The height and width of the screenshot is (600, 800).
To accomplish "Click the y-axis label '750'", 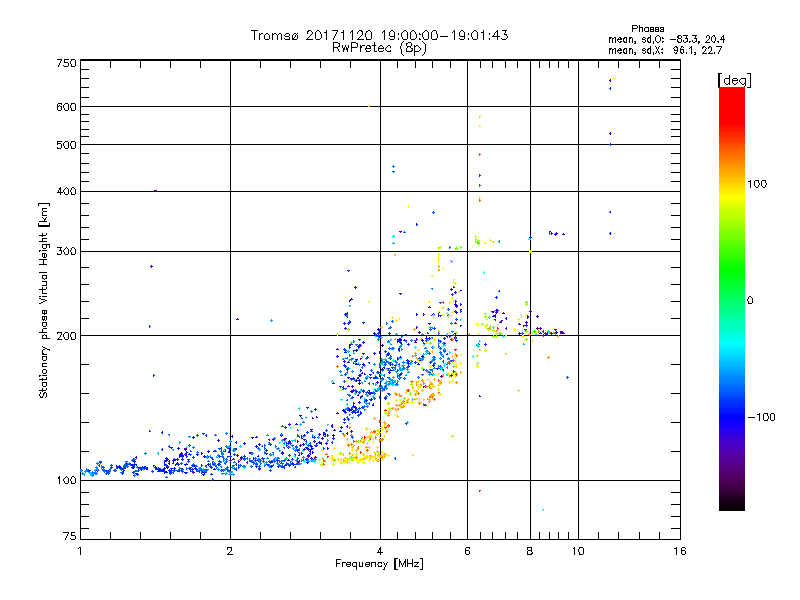I will coord(66,63).
